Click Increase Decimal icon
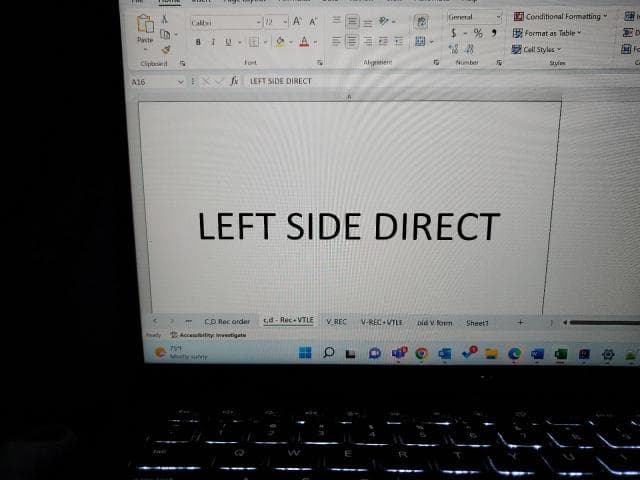This screenshot has height=480, width=640. click(453, 49)
